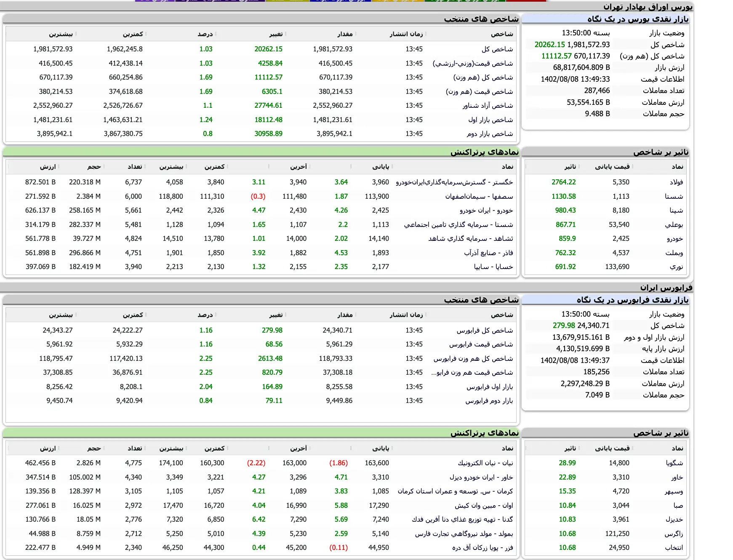Screen dimensions: 733x560
Task: Select market value "68,817,604.809 B"
Action: pyautogui.click(x=581, y=67)
